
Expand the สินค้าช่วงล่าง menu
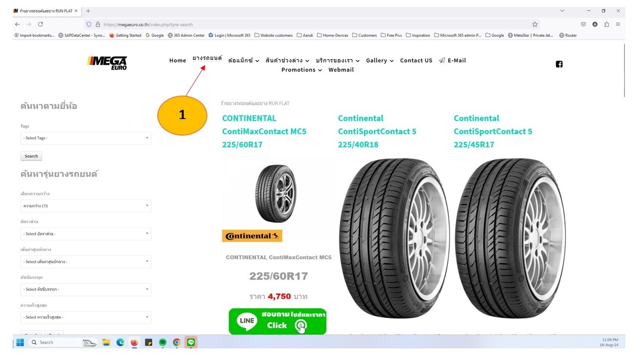[x=287, y=61]
